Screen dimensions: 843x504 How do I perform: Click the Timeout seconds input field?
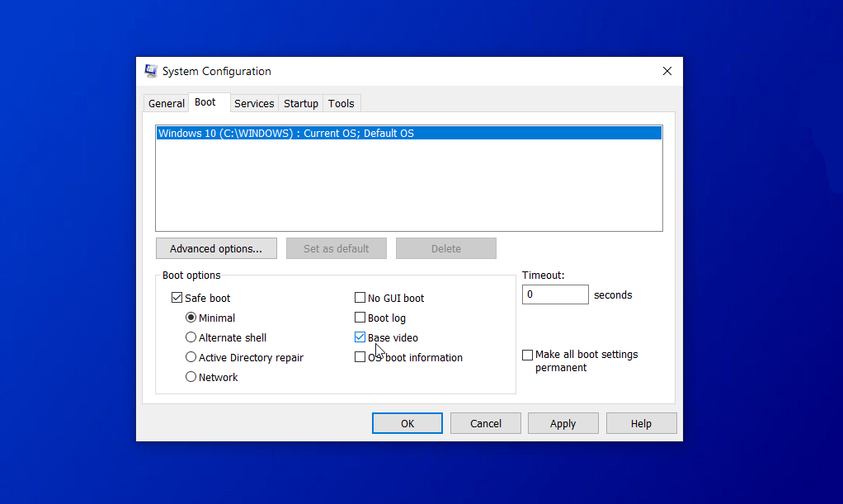555,294
